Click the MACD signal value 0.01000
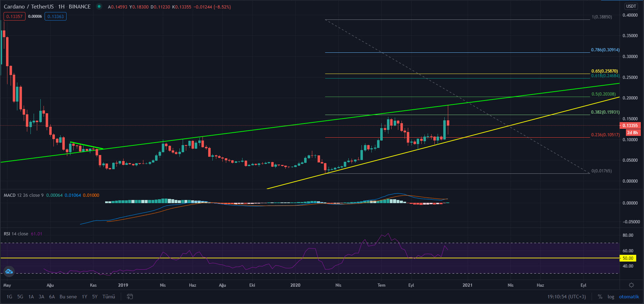The image size is (644, 304). pyautogui.click(x=91, y=195)
